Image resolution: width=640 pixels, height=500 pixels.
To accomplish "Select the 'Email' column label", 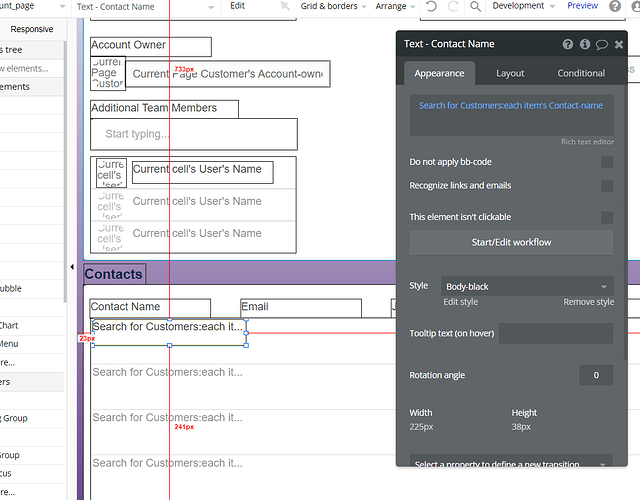I will pos(301,308).
